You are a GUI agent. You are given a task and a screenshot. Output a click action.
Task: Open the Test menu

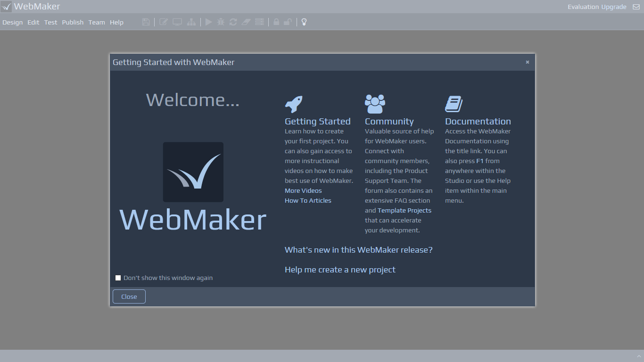51,22
